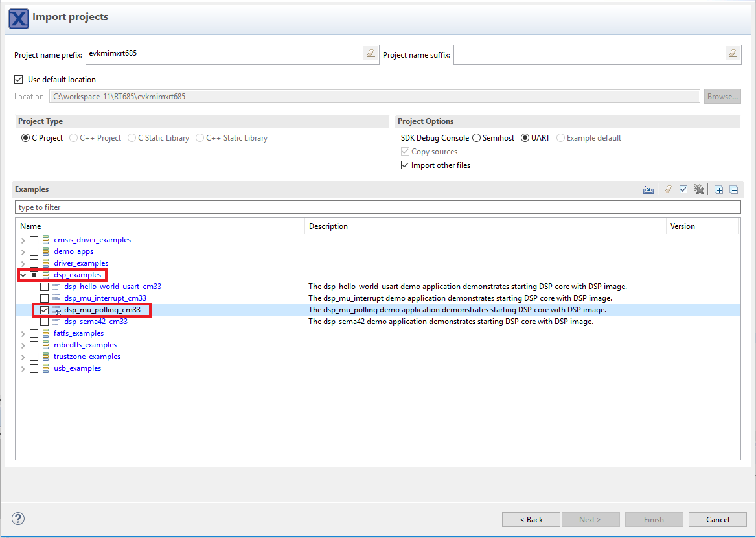Uncheck the Use default location checkbox
756x538 pixels.
pyautogui.click(x=18, y=80)
